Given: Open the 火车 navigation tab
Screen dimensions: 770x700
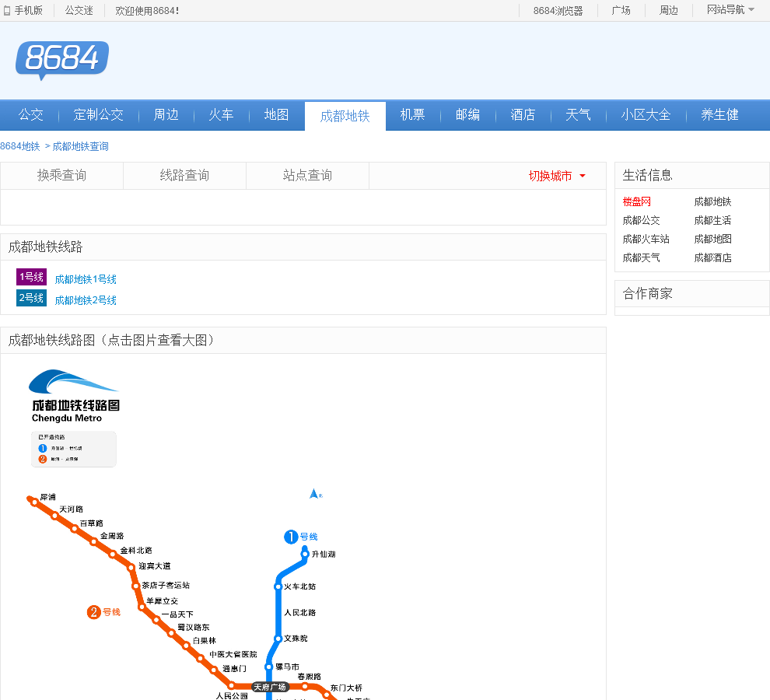Looking at the screenshot, I should (x=221, y=115).
